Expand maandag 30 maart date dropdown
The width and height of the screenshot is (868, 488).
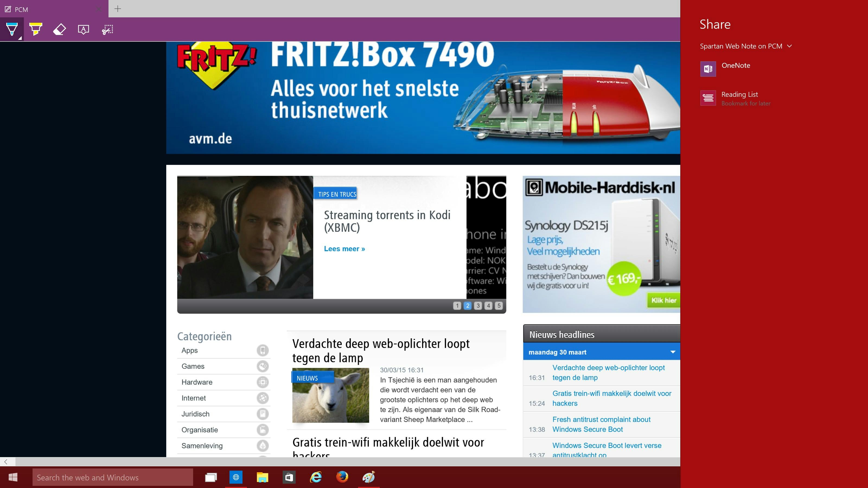[x=673, y=352]
